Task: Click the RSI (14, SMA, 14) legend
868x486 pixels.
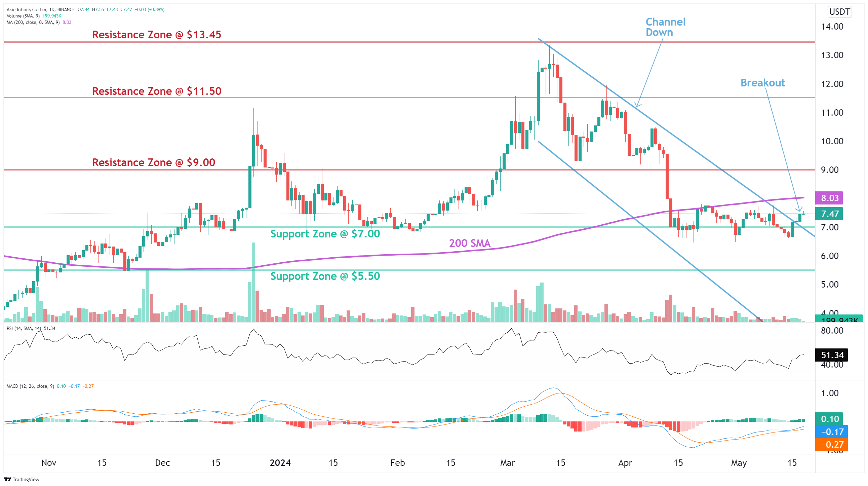Action: coord(31,328)
